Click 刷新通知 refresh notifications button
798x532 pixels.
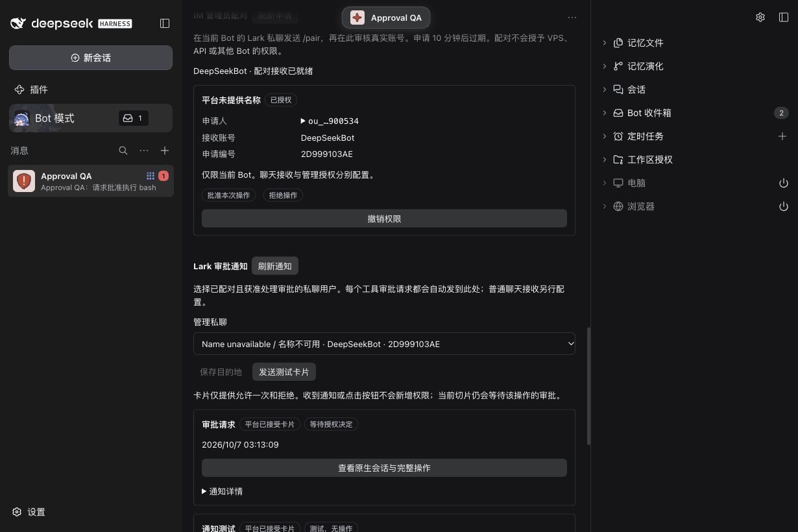275,266
